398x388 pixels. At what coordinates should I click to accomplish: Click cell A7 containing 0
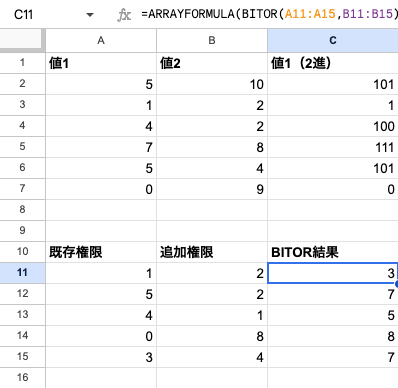pos(101,189)
